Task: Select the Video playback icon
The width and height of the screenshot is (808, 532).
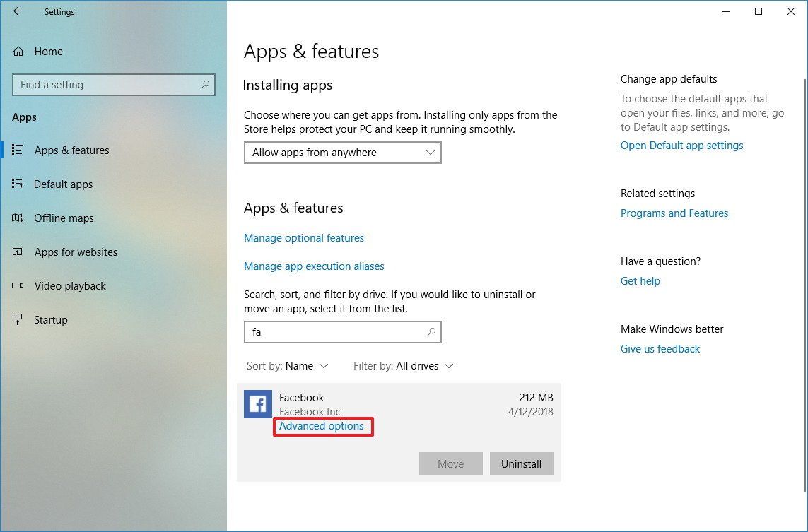Action: [x=17, y=285]
